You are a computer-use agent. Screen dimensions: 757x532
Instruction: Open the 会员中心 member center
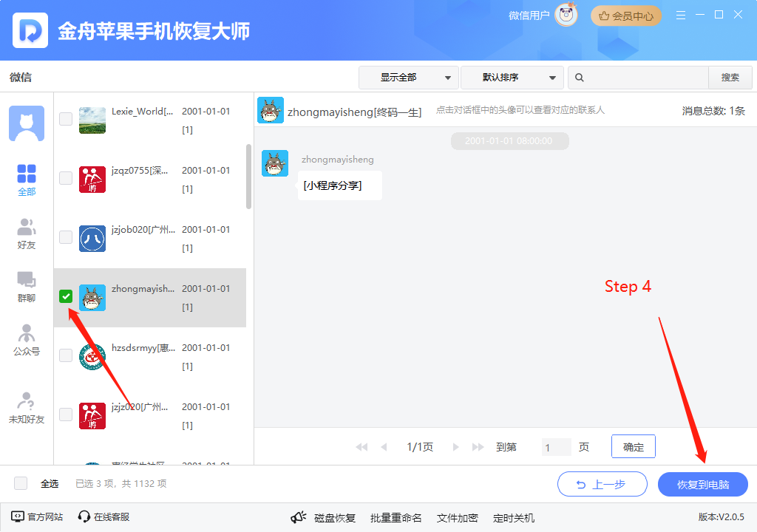point(626,16)
